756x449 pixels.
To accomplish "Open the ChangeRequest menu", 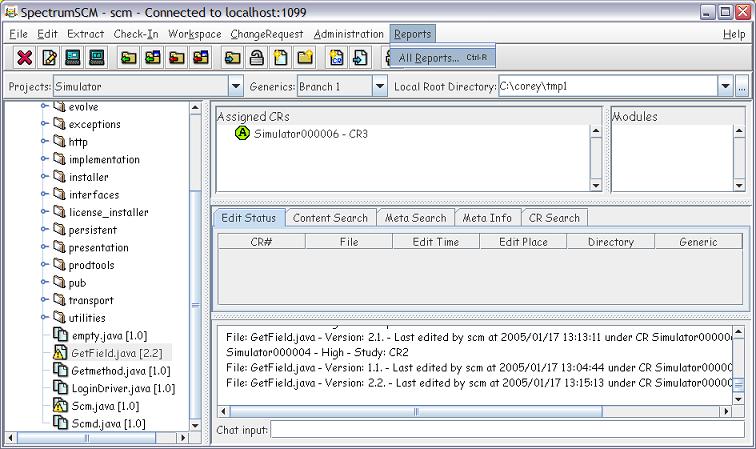I will (267, 34).
